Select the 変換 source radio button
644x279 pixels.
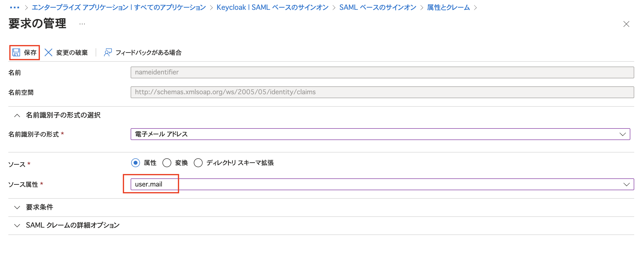click(167, 163)
